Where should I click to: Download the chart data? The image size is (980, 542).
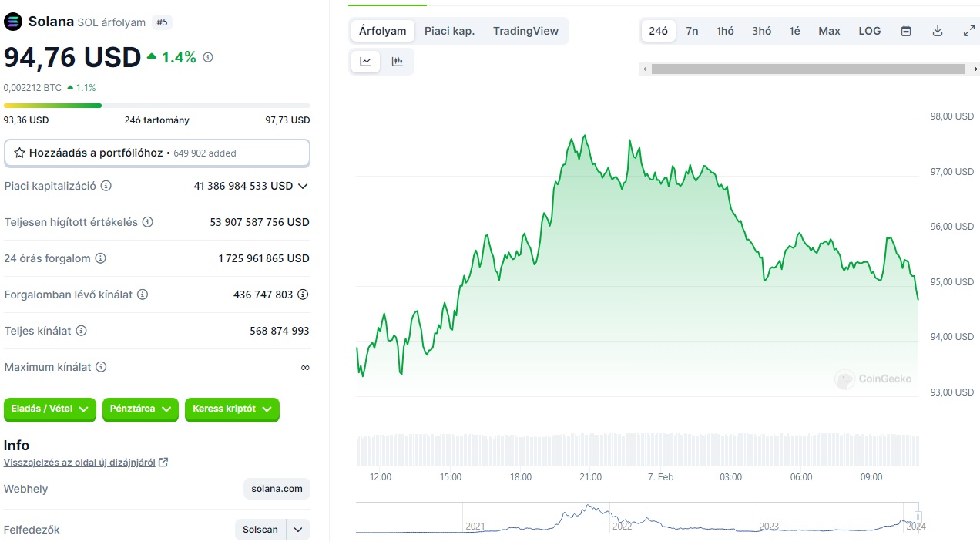pyautogui.click(x=938, y=31)
